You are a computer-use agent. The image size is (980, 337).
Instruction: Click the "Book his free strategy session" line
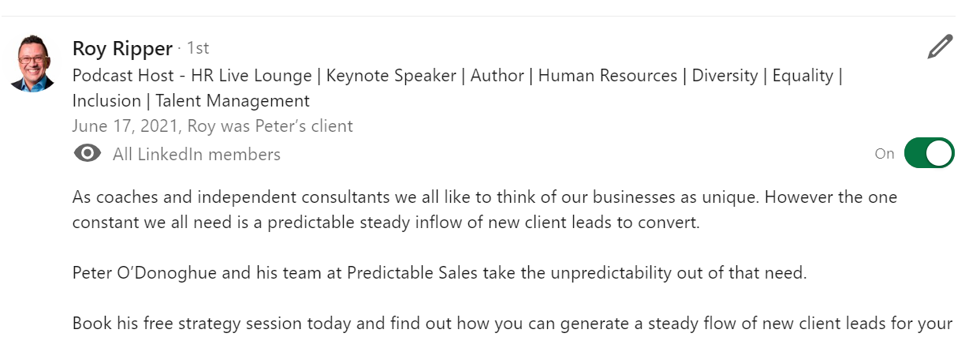[512, 324]
